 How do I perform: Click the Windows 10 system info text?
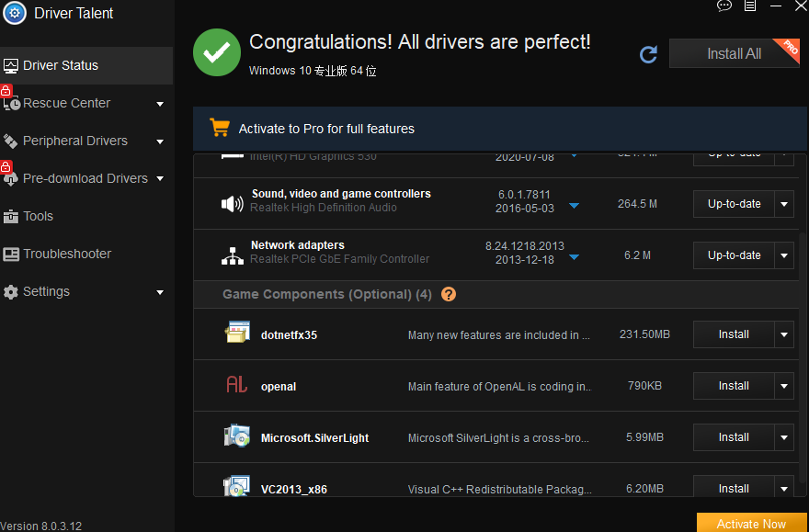click(x=313, y=71)
